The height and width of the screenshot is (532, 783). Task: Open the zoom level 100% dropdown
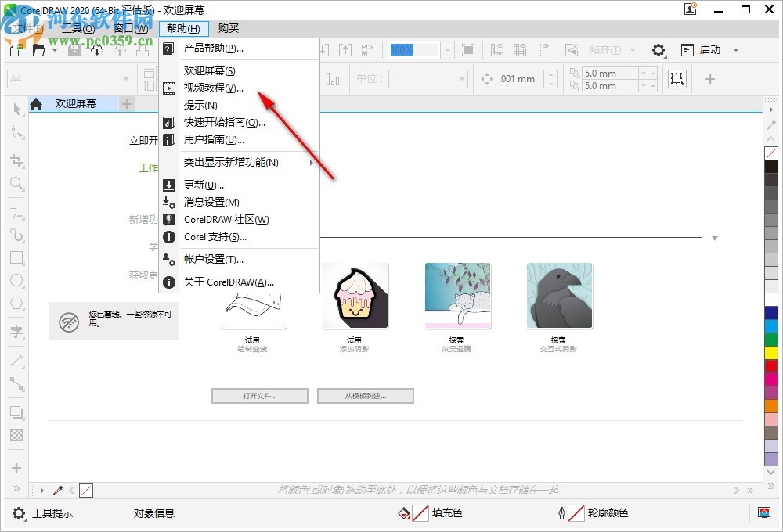[446, 49]
